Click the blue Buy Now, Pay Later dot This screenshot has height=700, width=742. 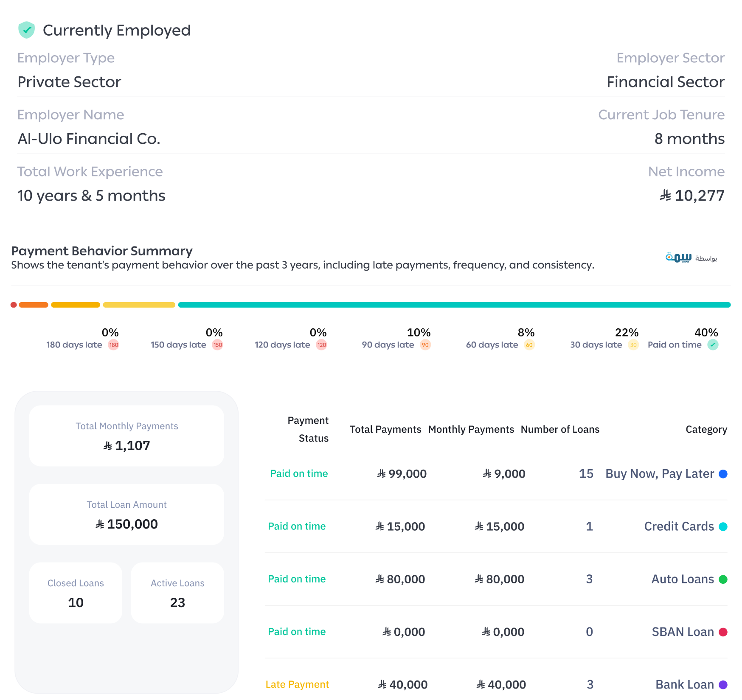point(723,474)
